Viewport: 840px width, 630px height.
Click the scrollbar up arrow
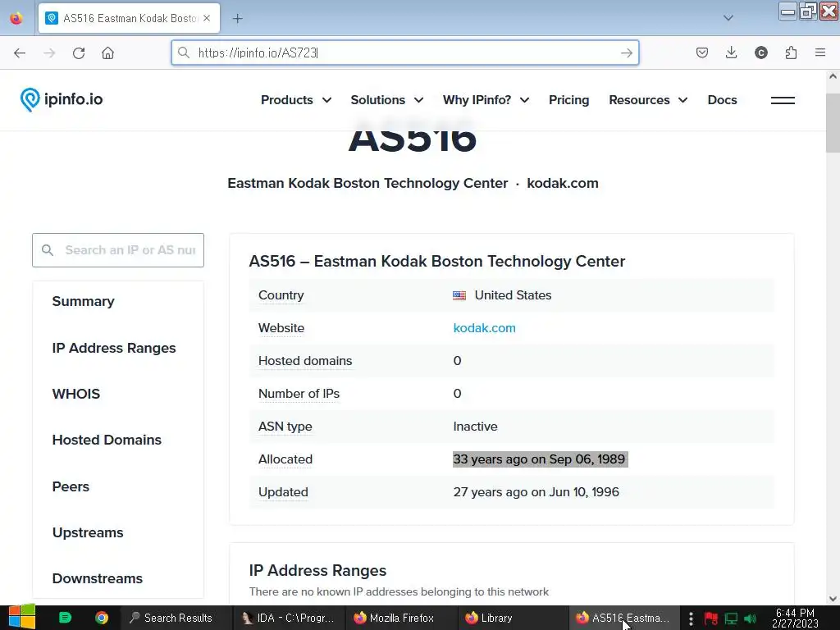(833, 76)
